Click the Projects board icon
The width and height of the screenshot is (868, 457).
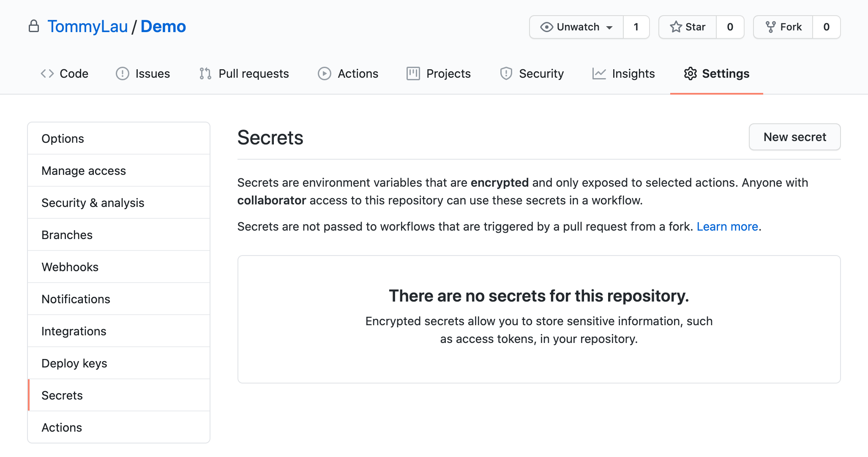pos(413,73)
